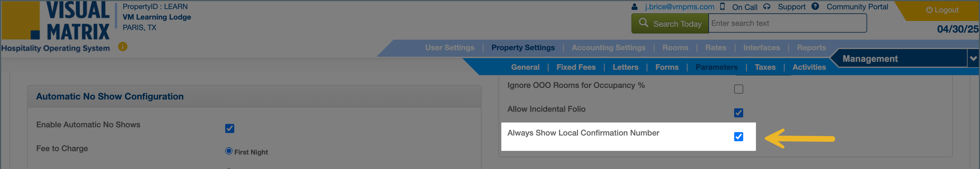This screenshot has height=169, width=980.
Task: Click the Logout power icon
Action: 929,10
